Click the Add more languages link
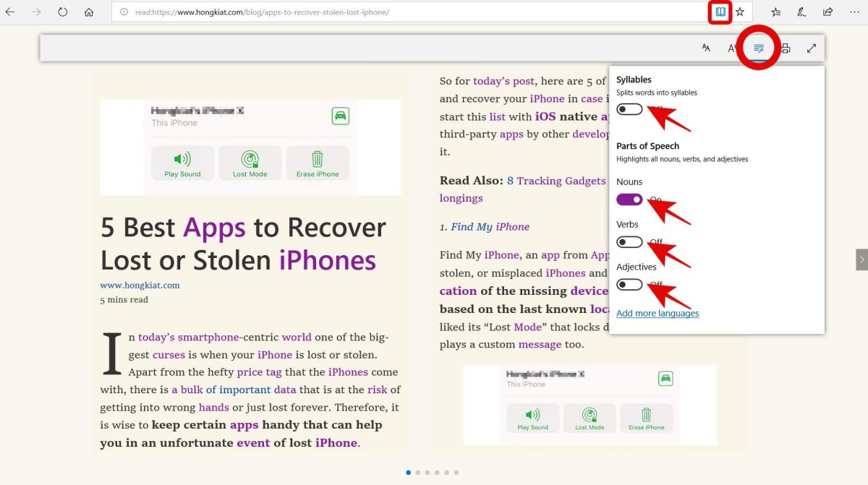 658,313
